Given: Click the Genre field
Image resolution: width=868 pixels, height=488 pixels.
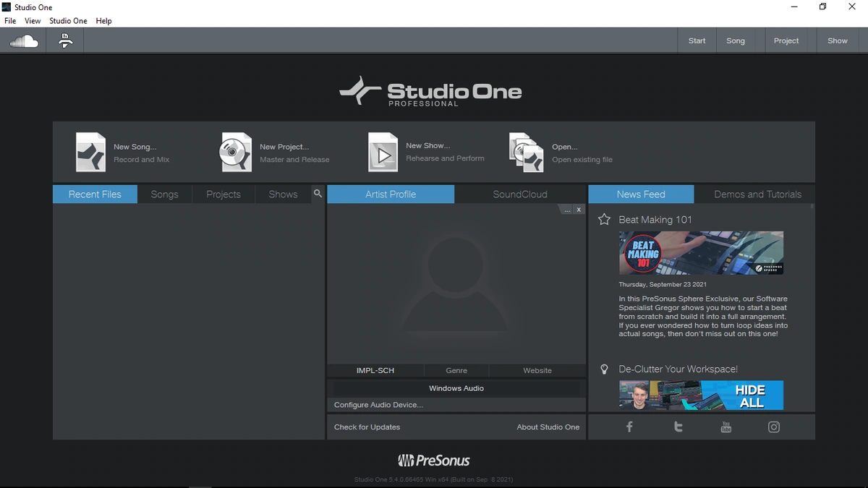Looking at the screenshot, I should 456,370.
